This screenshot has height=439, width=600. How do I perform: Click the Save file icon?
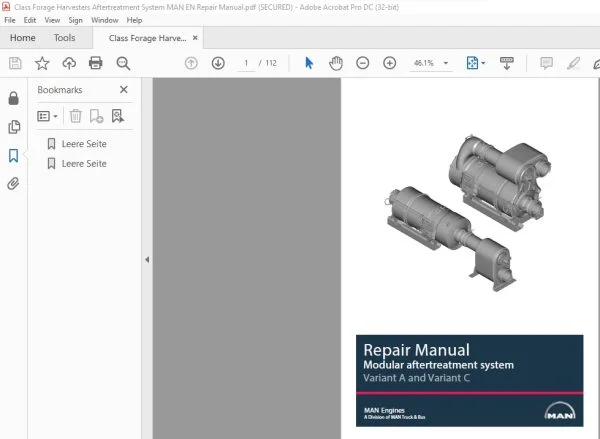pyautogui.click(x=15, y=63)
